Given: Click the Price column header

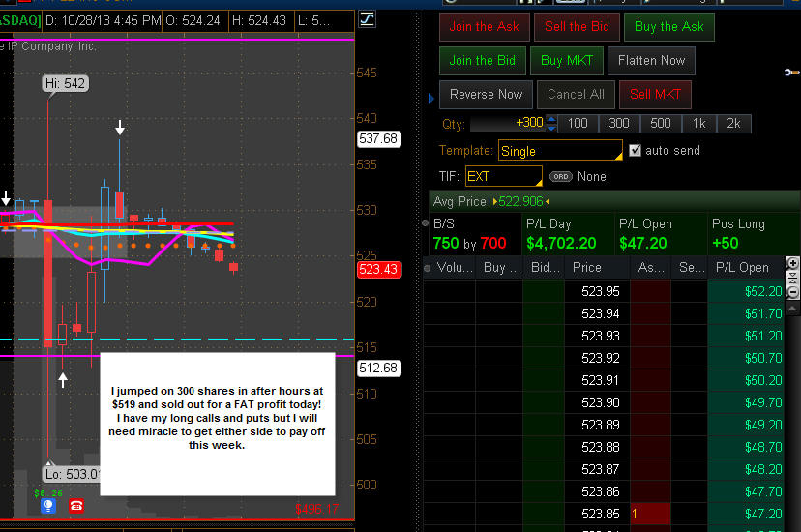Looking at the screenshot, I should tap(597, 268).
